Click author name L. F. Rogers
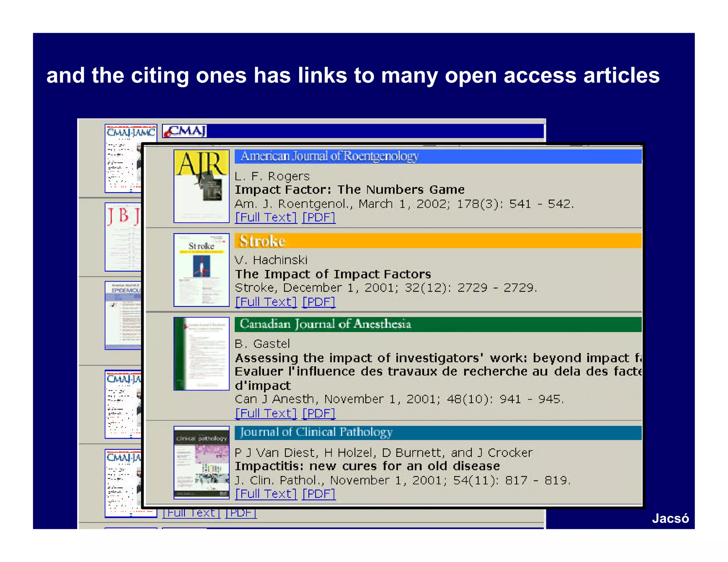The width and height of the screenshot is (728, 562). [272, 176]
